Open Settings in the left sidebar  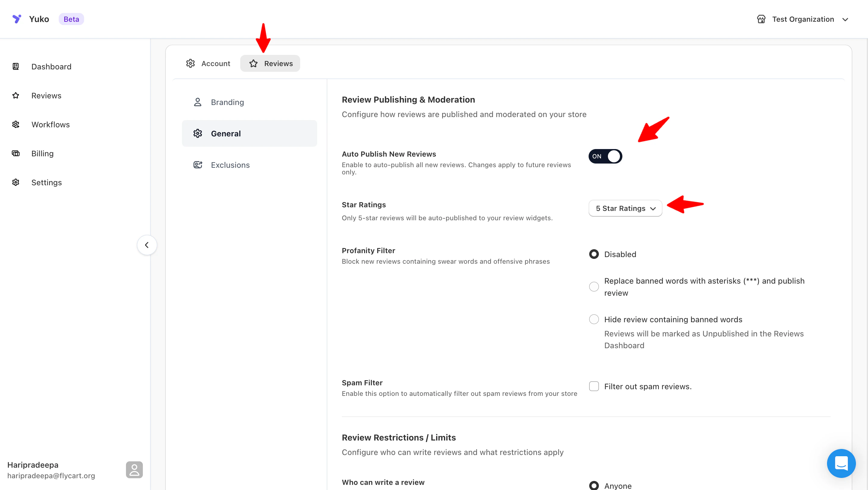point(46,183)
